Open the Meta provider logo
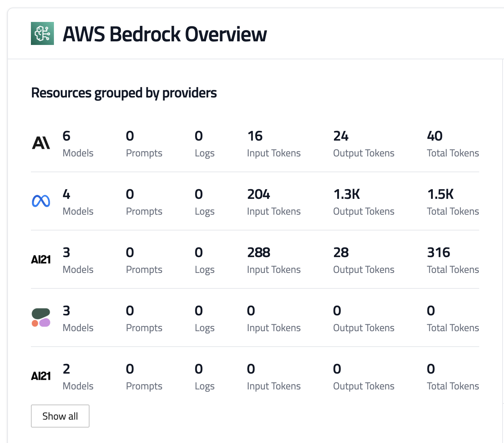The image size is (504, 443). tap(41, 201)
